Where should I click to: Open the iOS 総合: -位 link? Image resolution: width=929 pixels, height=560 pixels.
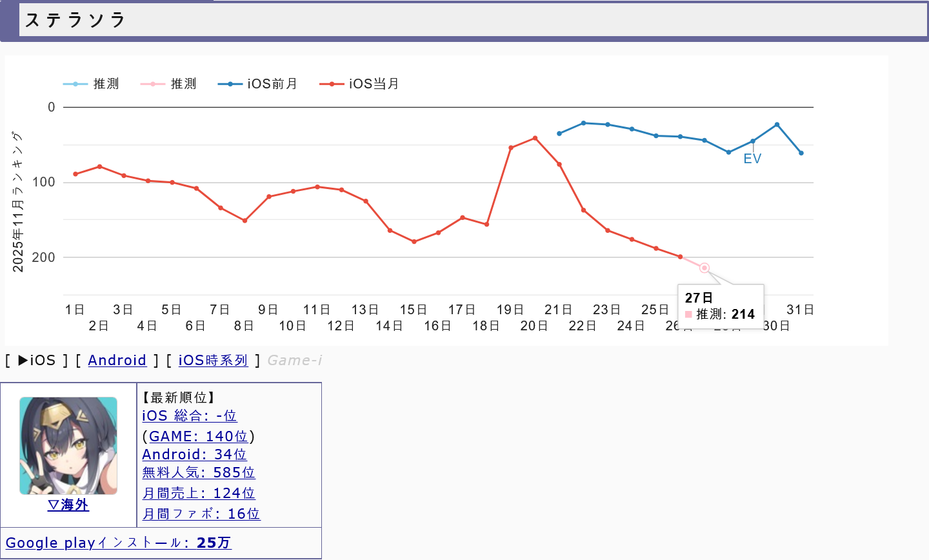pos(190,415)
